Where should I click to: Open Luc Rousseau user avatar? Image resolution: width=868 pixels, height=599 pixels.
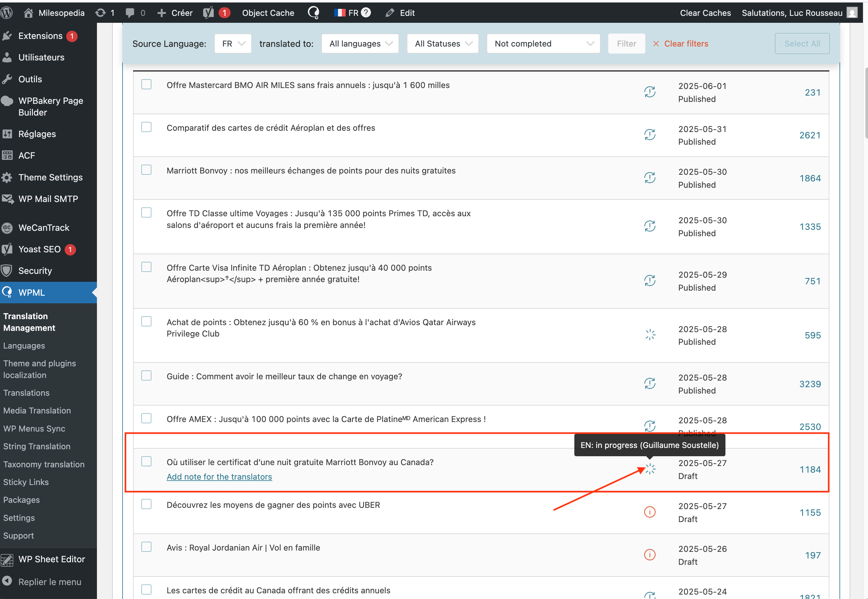click(852, 13)
